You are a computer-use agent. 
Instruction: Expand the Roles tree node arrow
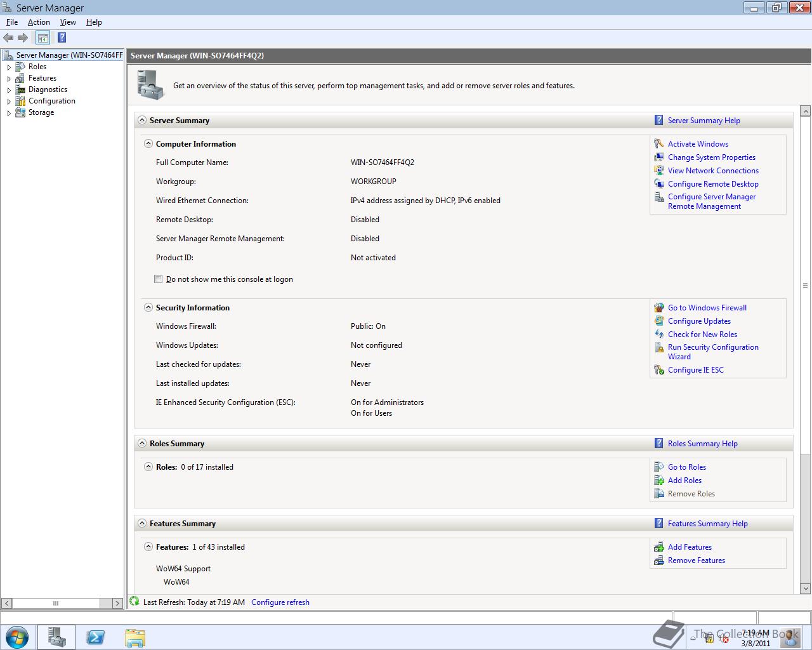pos(9,67)
